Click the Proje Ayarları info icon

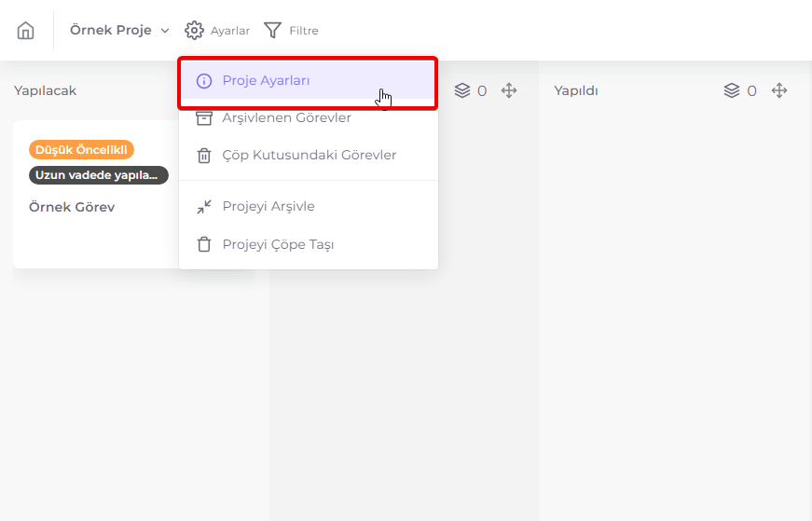pos(204,81)
